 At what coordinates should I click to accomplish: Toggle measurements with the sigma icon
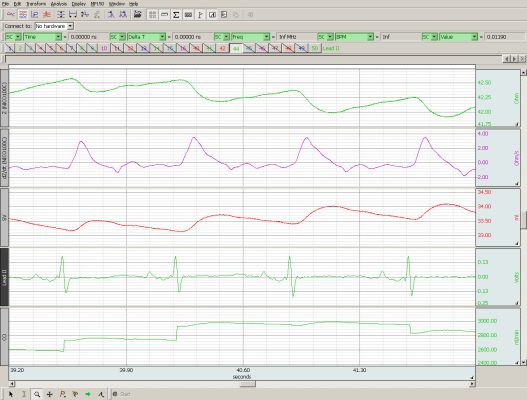pos(176,14)
